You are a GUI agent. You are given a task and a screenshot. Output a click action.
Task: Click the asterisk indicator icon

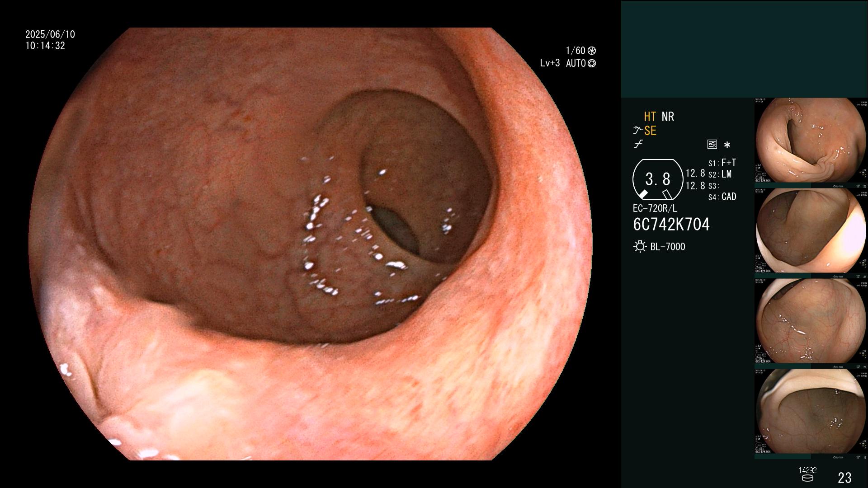click(x=727, y=145)
